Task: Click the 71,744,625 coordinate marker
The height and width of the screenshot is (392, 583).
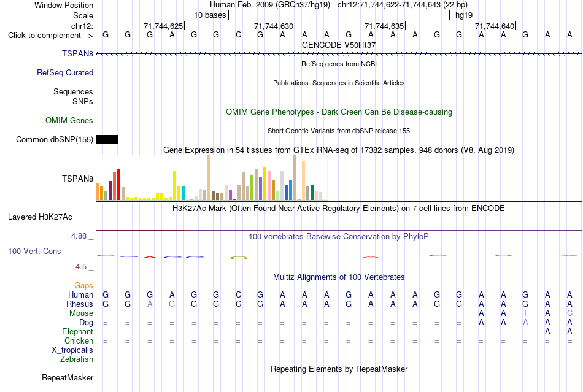Action: point(163,26)
